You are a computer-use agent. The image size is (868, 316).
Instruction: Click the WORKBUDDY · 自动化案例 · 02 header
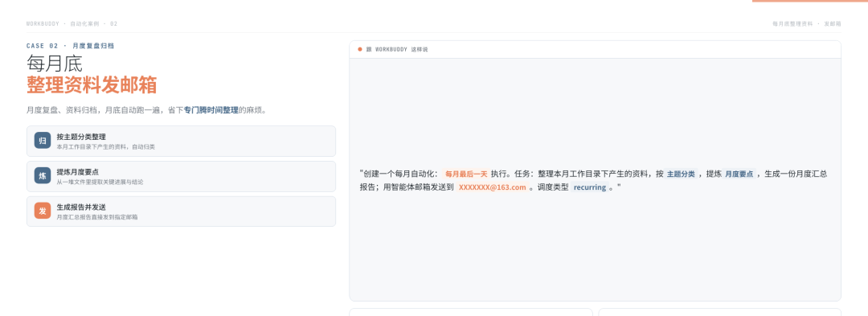click(x=72, y=24)
